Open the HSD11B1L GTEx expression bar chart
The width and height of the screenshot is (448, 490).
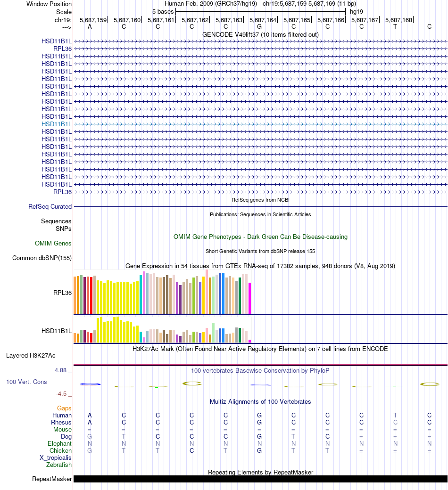click(162, 330)
